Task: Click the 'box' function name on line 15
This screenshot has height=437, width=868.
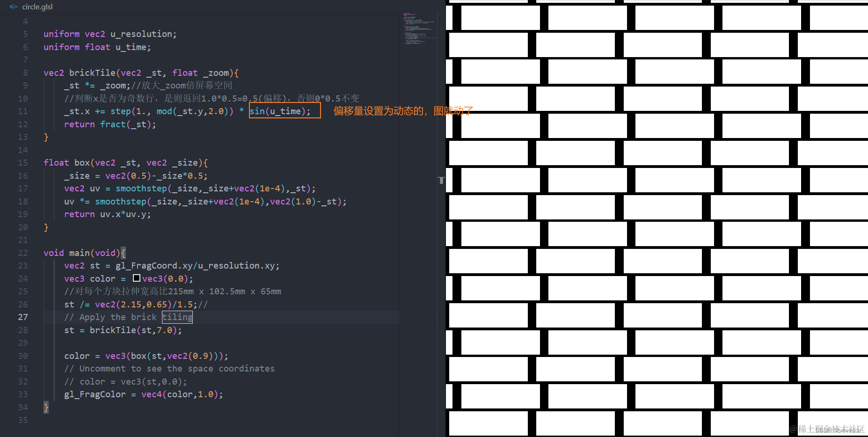Action: [x=82, y=163]
